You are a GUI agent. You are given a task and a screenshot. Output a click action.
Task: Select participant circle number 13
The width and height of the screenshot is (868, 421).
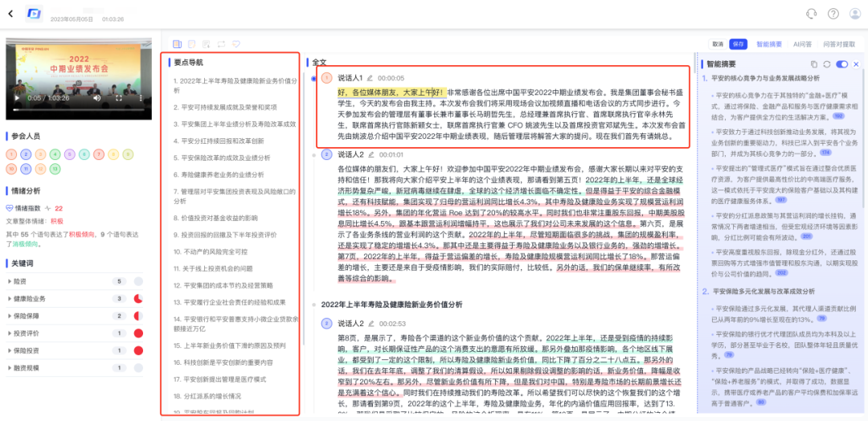[x=55, y=169]
